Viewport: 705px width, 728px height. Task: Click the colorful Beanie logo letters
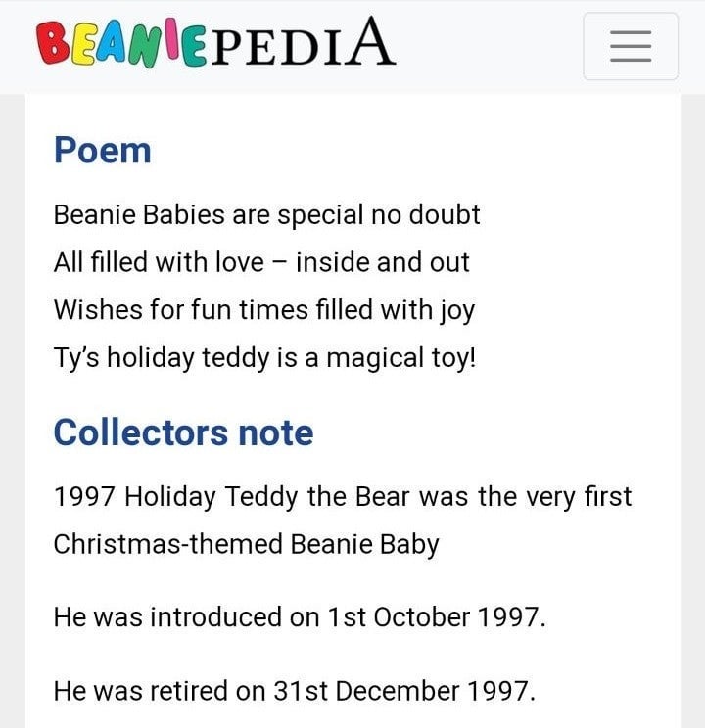(121, 43)
